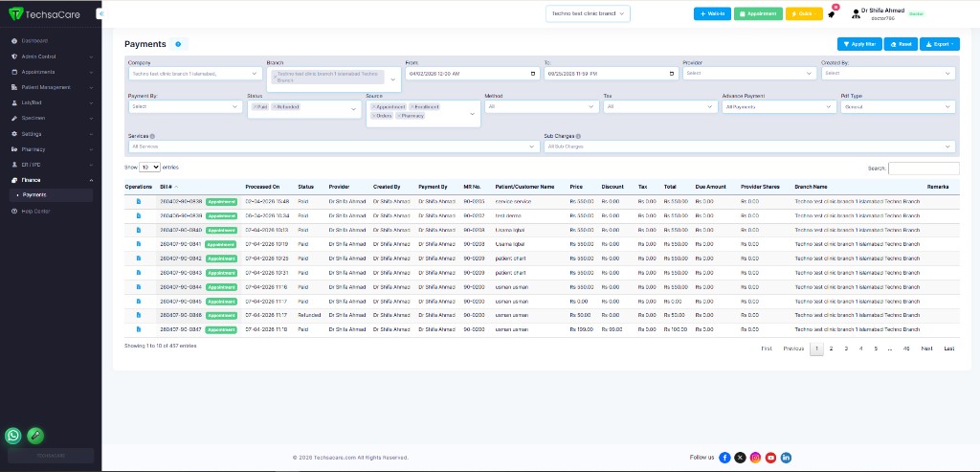Click the user profile avatar icon
The width and height of the screenshot is (980, 472).
coord(856,13)
